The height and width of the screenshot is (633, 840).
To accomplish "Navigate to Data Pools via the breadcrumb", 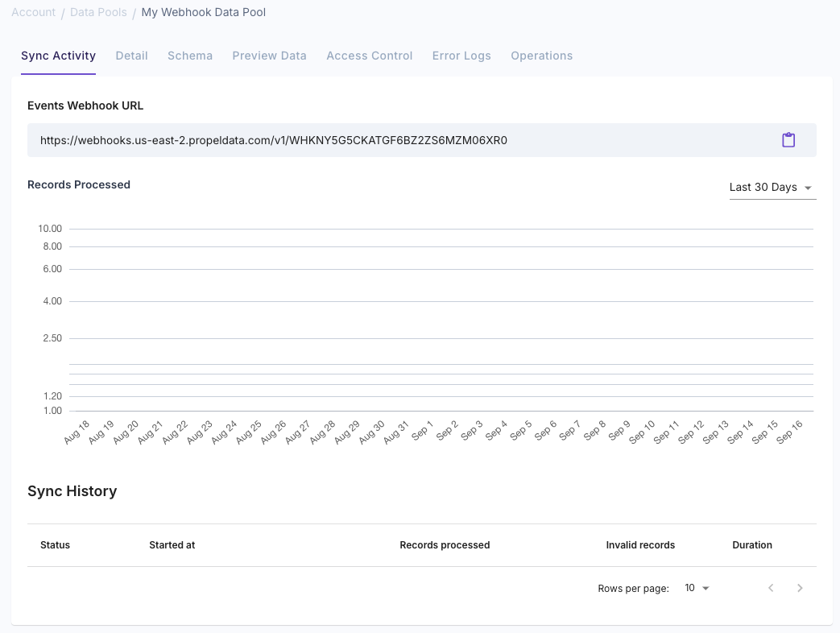I will (98, 12).
